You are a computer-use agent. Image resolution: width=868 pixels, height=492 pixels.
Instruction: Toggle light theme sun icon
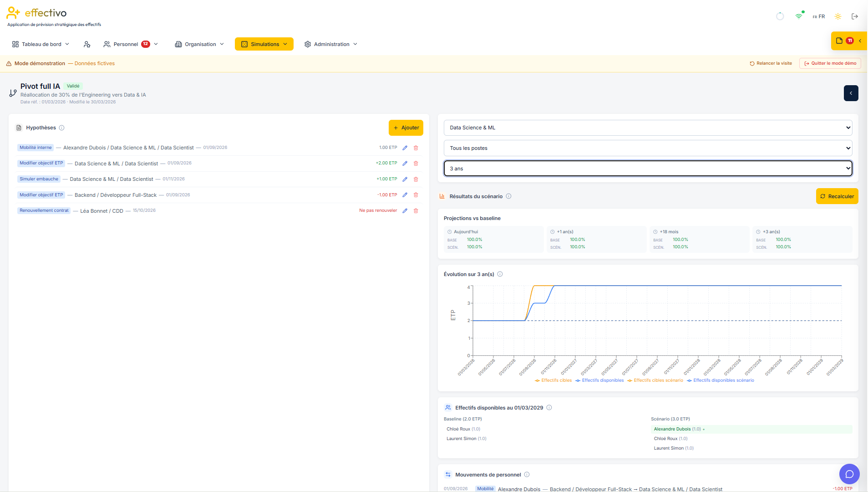tap(838, 16)
